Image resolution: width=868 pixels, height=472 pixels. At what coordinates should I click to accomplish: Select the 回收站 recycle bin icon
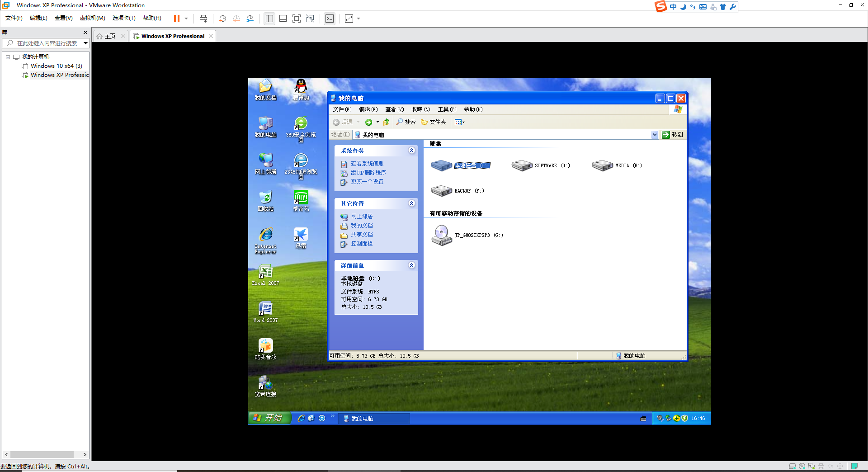pyautogui.click(x=265, y=201)
